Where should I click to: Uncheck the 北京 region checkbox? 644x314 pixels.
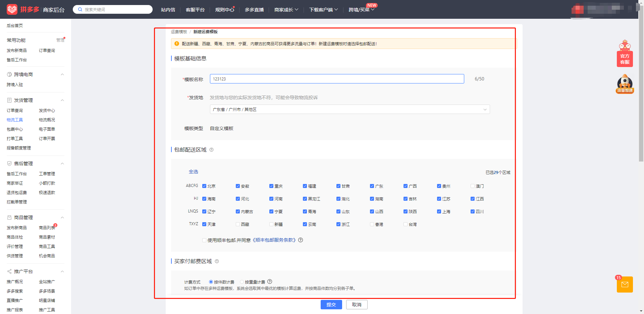point(204,186)
